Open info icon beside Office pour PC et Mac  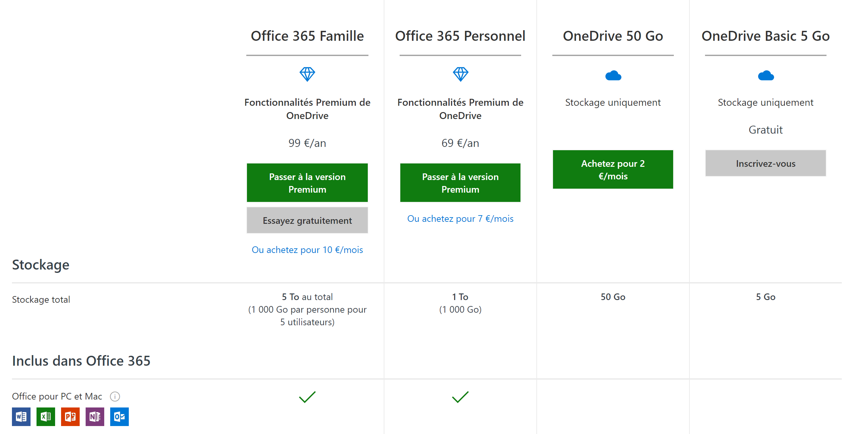click(115, 396)
